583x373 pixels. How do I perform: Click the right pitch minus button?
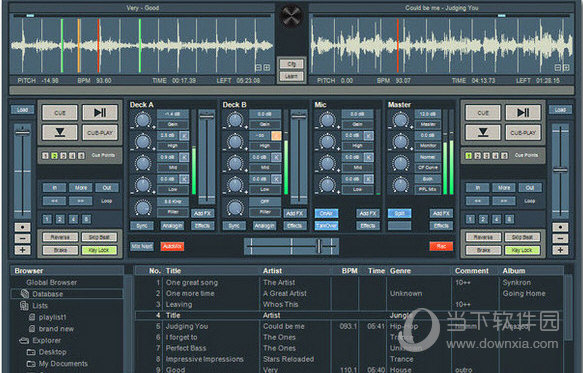click(x=560, y=238)
